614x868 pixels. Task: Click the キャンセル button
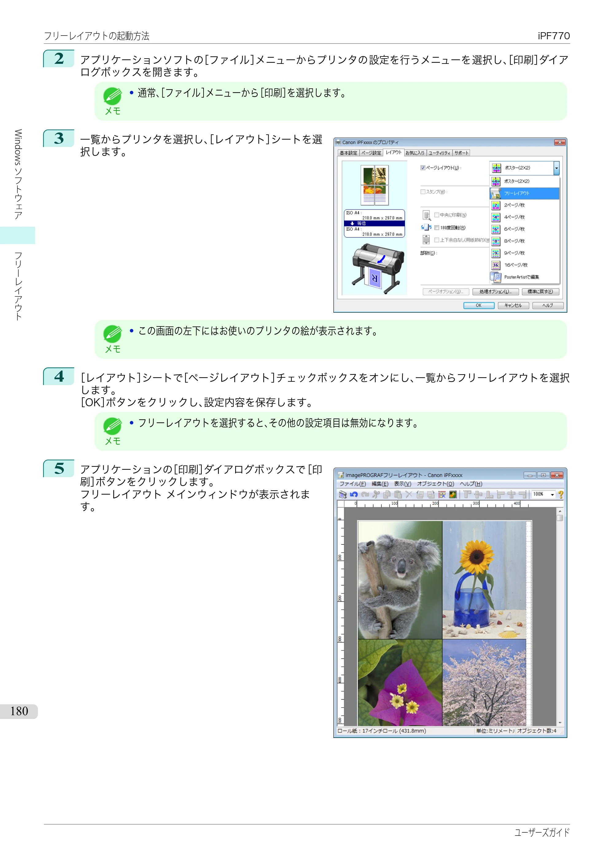pyautogui.click(x=513, y=306)
